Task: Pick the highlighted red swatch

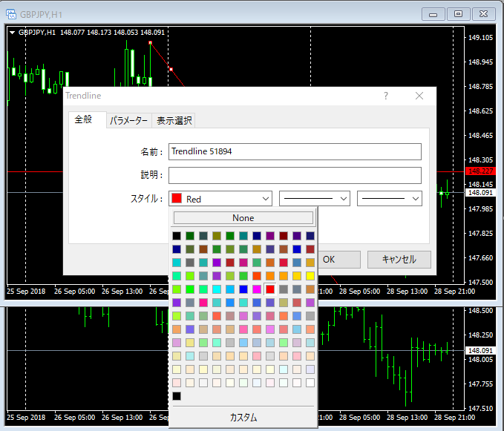Action: [270, 289]
